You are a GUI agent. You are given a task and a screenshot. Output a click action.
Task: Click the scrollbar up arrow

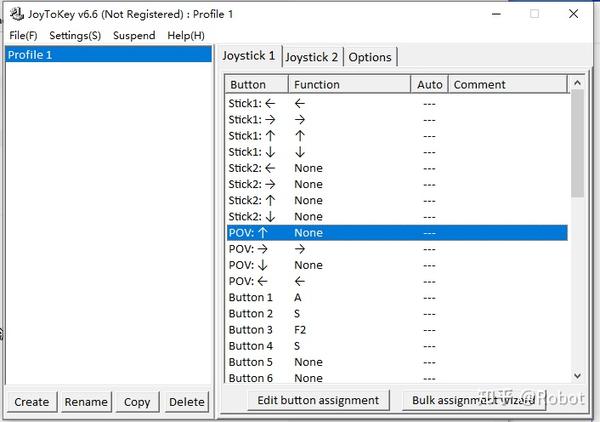tap(577, 82)
